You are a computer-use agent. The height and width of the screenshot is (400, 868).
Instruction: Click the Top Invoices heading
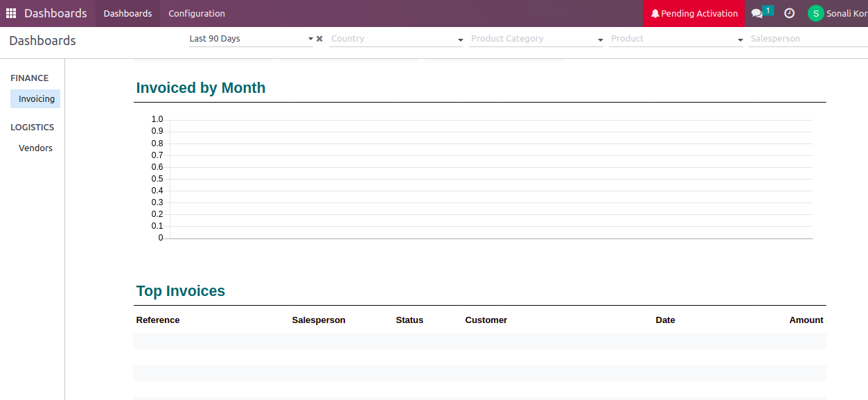tap(181, 291)
